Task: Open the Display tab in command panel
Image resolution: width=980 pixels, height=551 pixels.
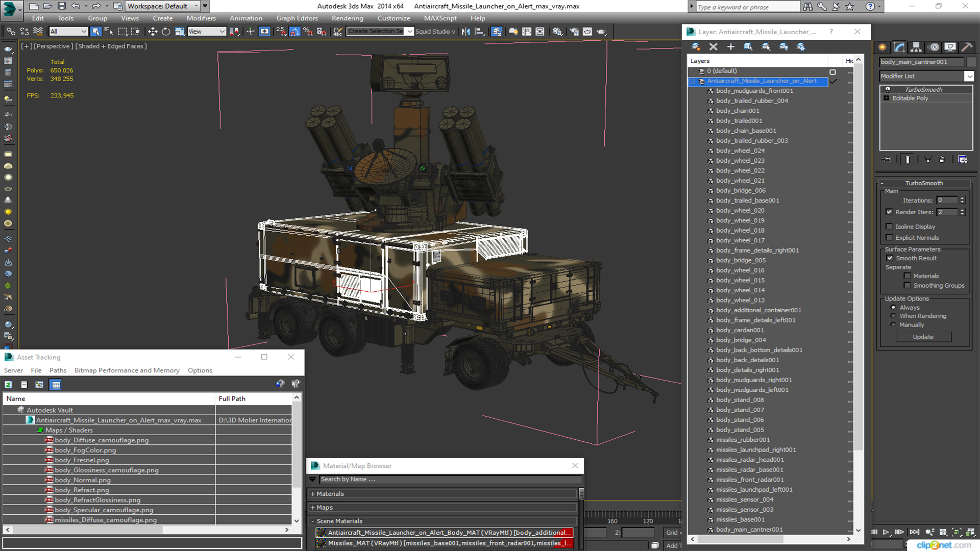Action: point(950,47)
